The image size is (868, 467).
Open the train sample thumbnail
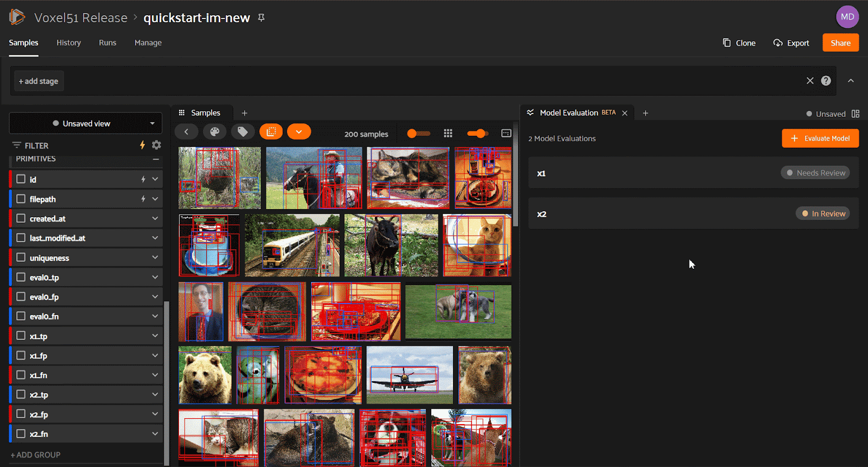point(292,245)
